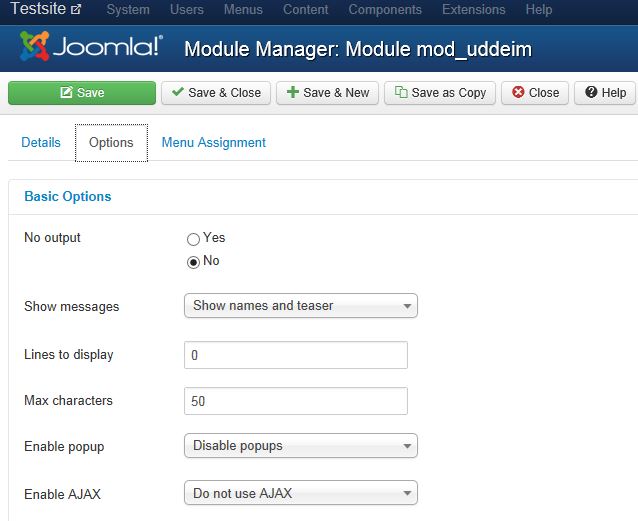Click the red X Close icon
The height and width of the screenshot is (521, 638).
click(518, 92)
